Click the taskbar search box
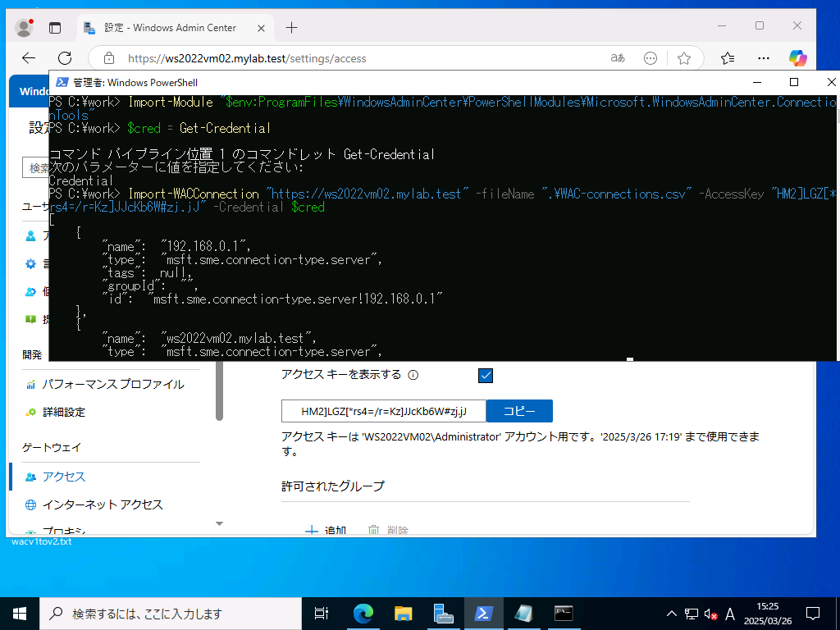Image resolution: width=840 pixels, height=630 pixels. click(x=171, y=614)
